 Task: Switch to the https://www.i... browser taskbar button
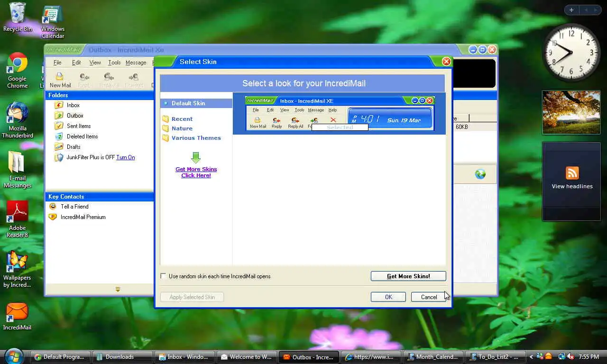pos(370,357)
